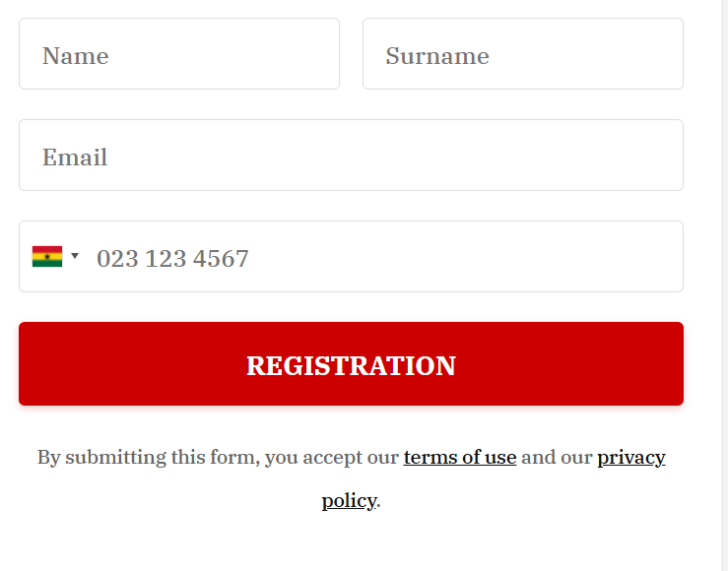Screen dimensions: 728x571
Task: Click the field showing 023 123 4567
Action: [351, 257]
